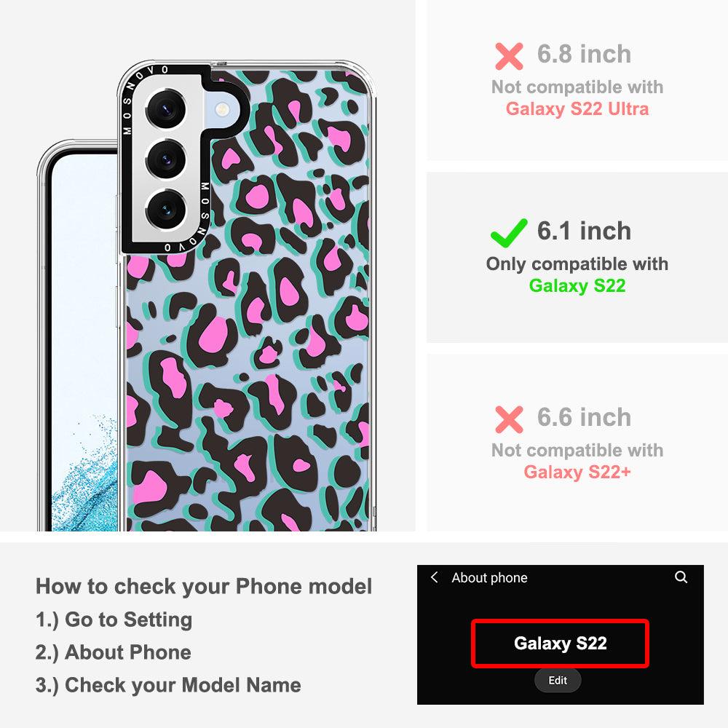Click the Galaxy S22+ label
The width and height of the screenshot is (728, 728).
577,472
